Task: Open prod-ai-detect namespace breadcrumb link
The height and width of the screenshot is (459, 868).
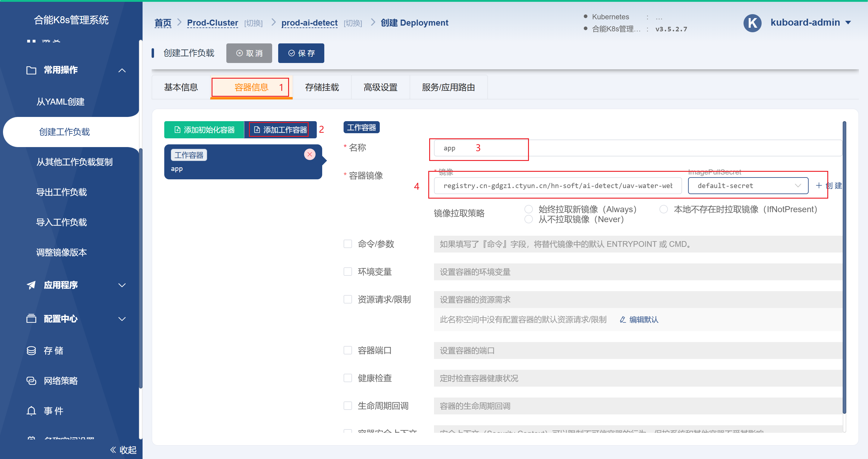Action: click(x=309, y=23)
